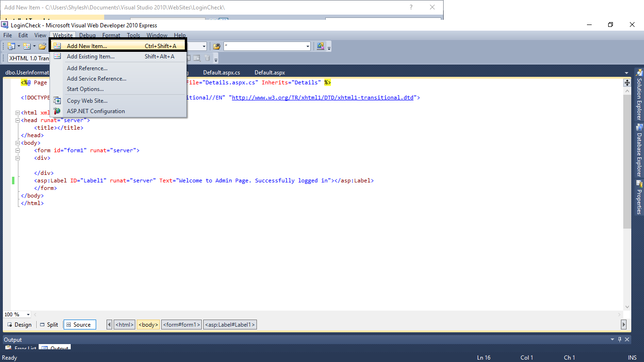Toggle Split view mode
This screenshot has width=644, height=362.
(49, 324)
